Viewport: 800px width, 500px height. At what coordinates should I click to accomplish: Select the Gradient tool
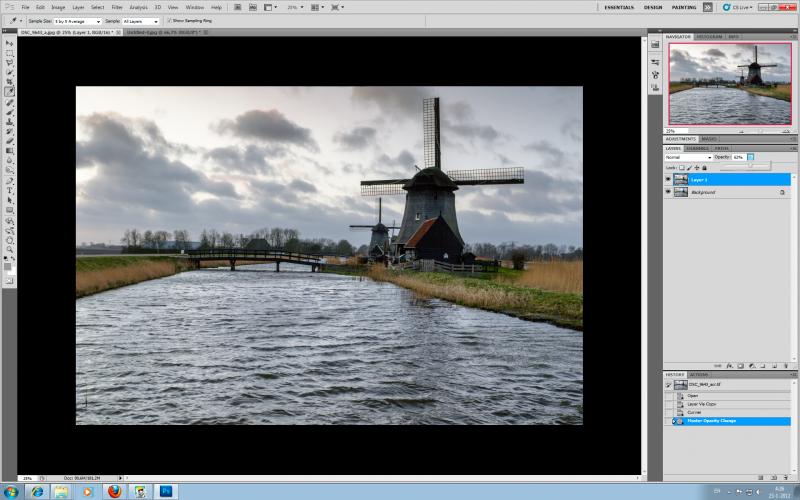[x=9, y=151]
